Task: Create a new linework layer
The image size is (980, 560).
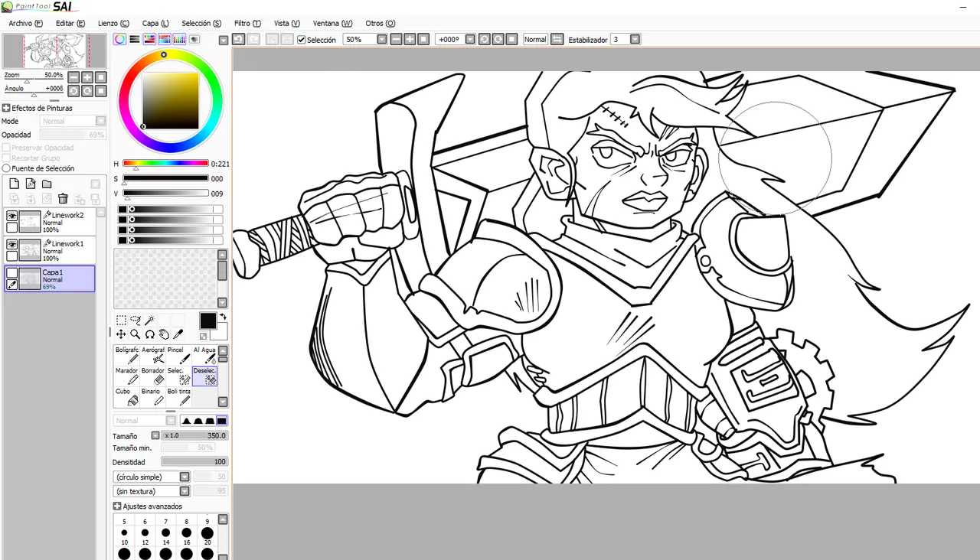Action: coord(31,184)
